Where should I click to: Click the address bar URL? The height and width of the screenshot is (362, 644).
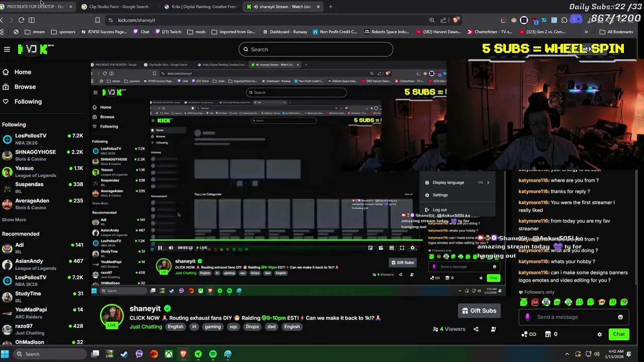point(136,20)
